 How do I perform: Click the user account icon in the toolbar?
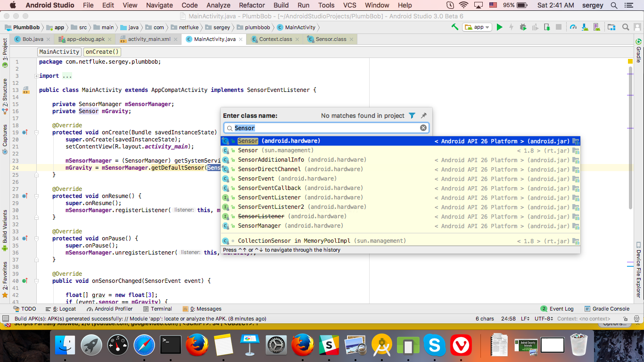tap(637, 27)
